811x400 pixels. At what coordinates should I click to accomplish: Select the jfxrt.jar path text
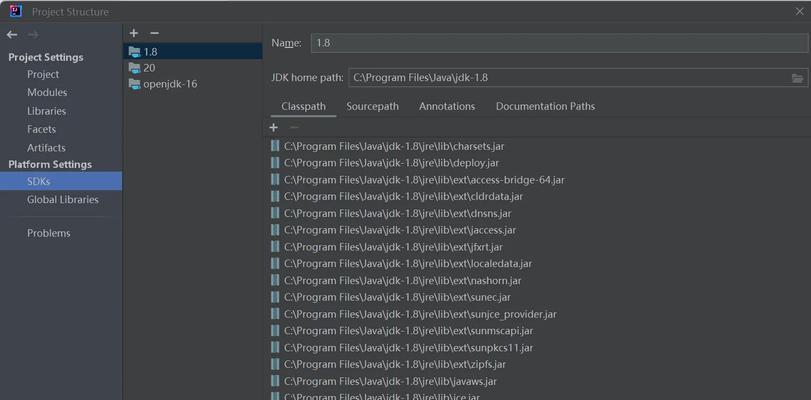pos(393,247)
